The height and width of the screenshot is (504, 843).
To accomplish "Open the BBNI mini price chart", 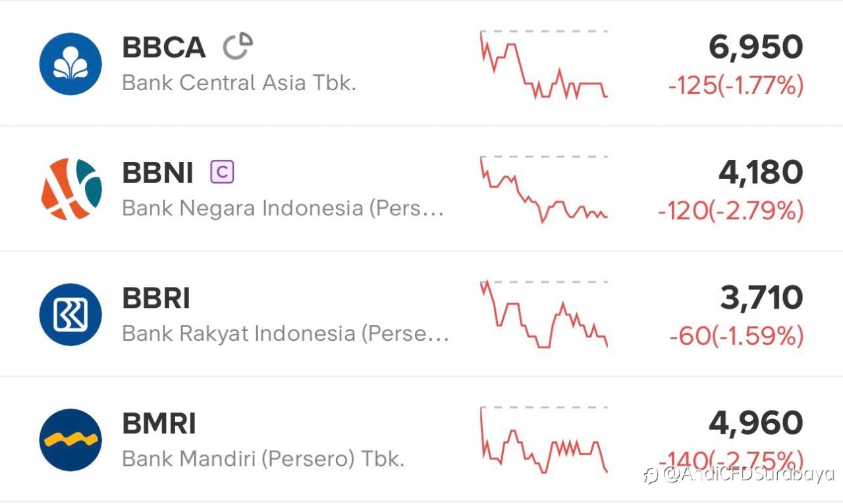I will click(543, 189).
